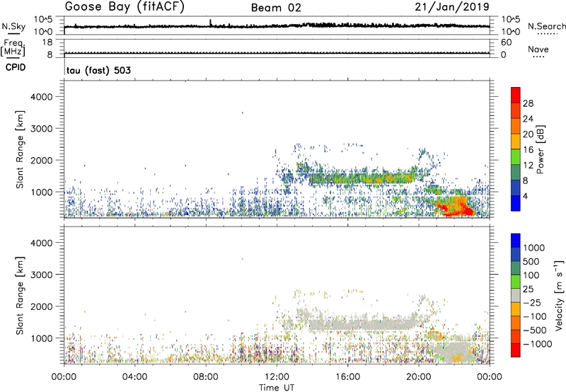Click the '4' tick on Power colorbar
This screenshot has height=392, width=566.
click(525, 196)
